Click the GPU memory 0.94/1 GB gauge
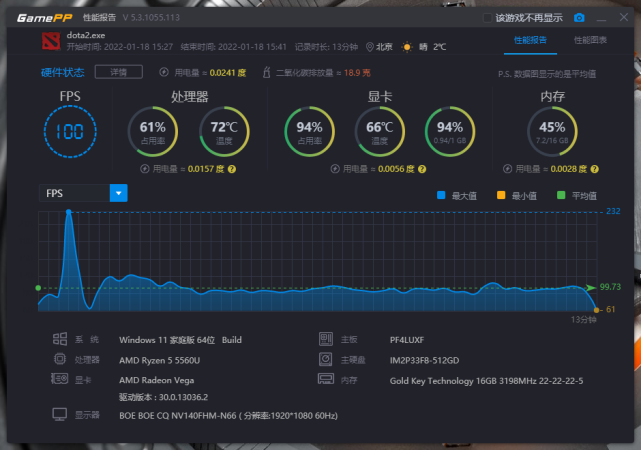Screen dimensions: 641x450 click(450, 132)
